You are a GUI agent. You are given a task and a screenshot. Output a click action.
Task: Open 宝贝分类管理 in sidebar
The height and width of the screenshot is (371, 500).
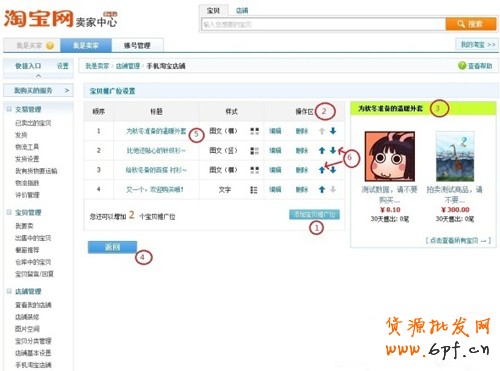click(x=33, y=341)
